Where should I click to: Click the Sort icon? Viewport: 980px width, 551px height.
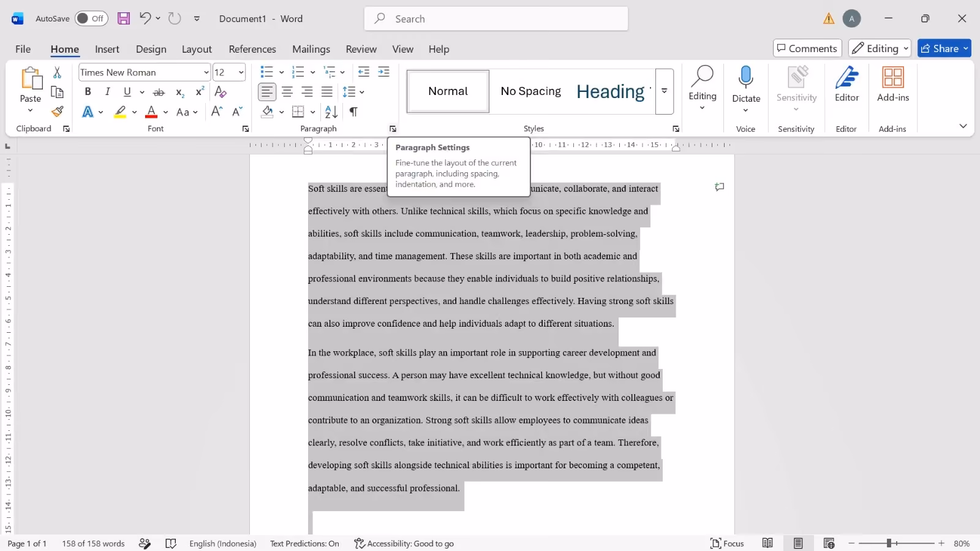(x=331, y=112)
